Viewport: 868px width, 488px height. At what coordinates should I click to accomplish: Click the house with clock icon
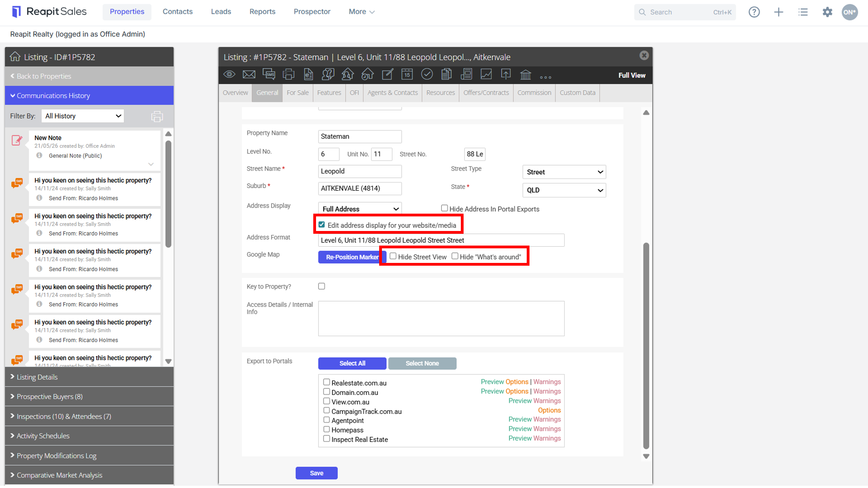[x=367, y=75]
